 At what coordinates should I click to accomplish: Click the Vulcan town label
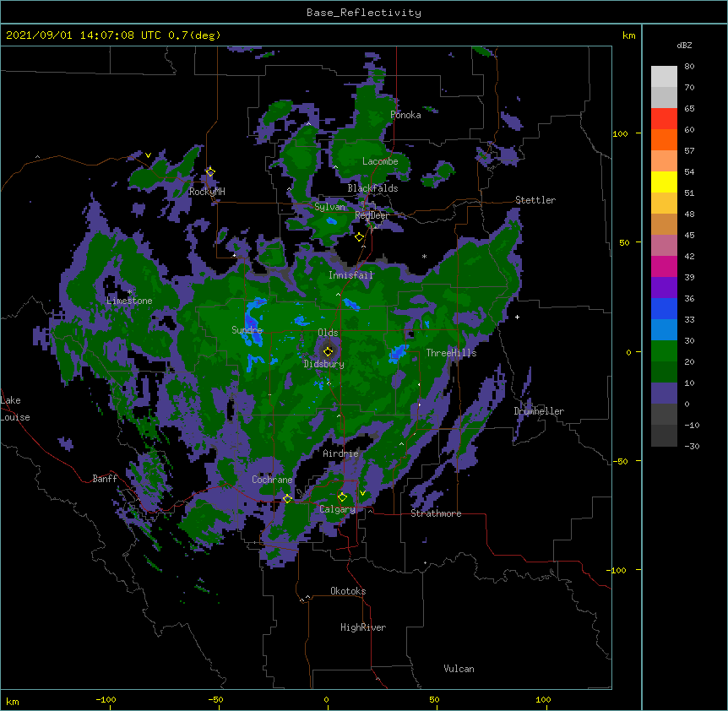coord(459,669)
